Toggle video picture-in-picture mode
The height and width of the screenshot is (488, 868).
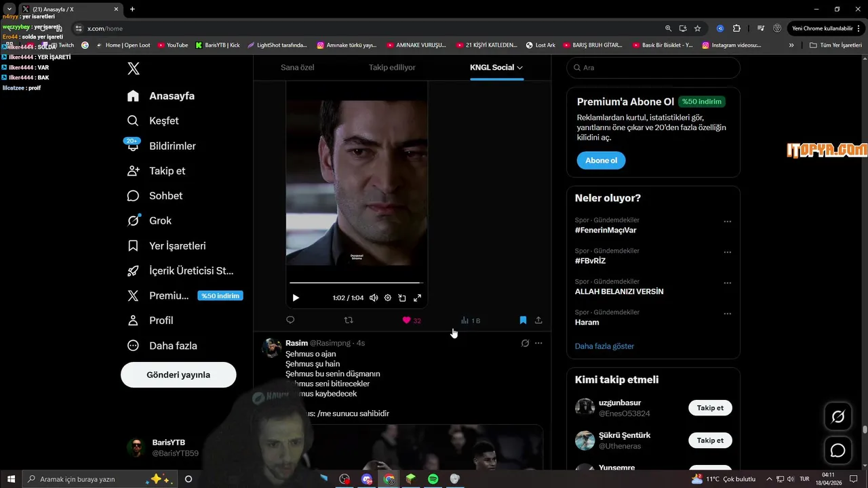coord(402,298)
